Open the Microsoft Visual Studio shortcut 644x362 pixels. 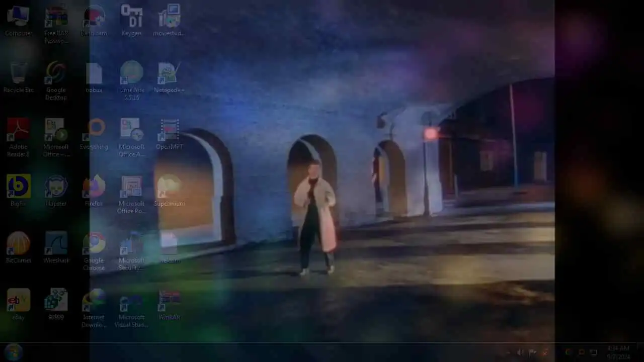click(131, 309)
